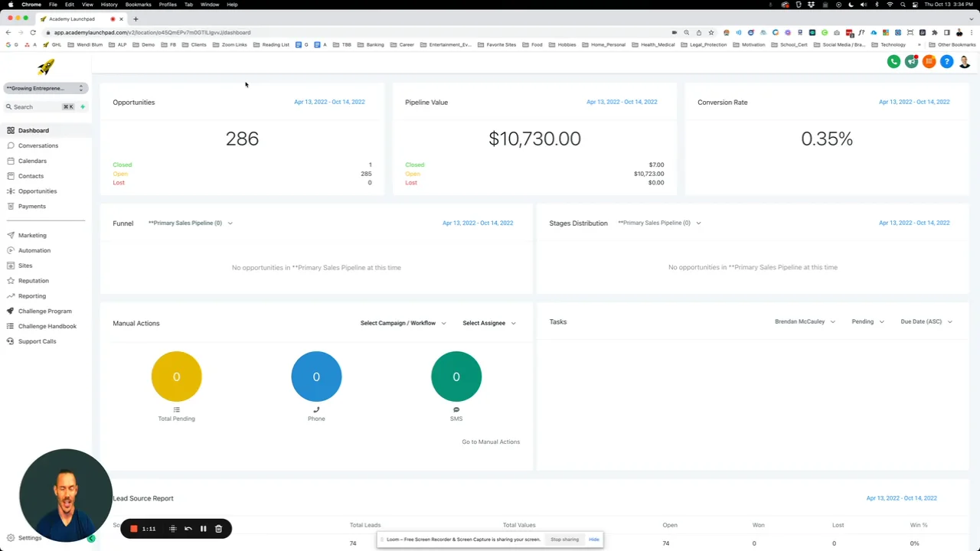The width and height of the screenshot is (980, 551).
Task: Open Chrome three-dot menu
Action: pyautogui.click(x=972, y=33)
